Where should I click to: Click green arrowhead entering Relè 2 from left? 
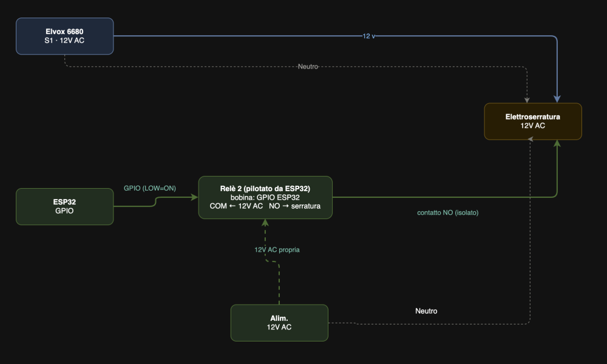tap(194, 197)
